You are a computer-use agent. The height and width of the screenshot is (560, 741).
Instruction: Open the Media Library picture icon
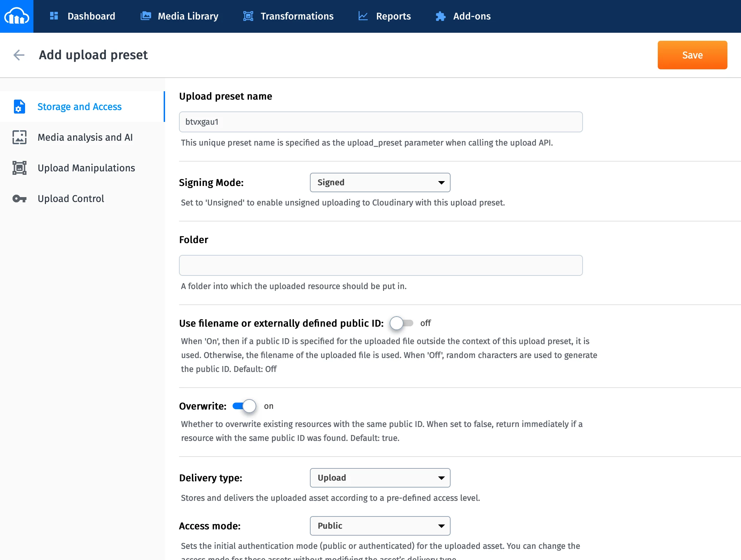(x=146, y=16)
